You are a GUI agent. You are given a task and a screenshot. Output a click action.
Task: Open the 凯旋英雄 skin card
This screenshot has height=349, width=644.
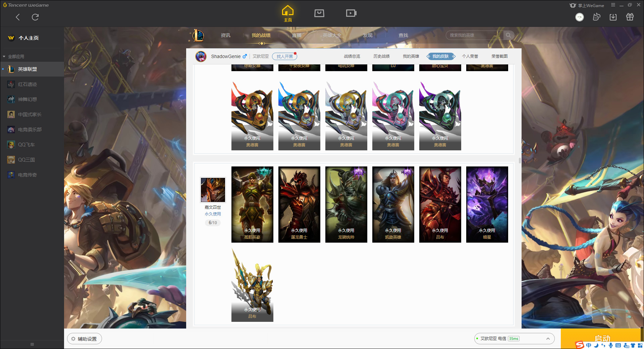click(393, 204)
